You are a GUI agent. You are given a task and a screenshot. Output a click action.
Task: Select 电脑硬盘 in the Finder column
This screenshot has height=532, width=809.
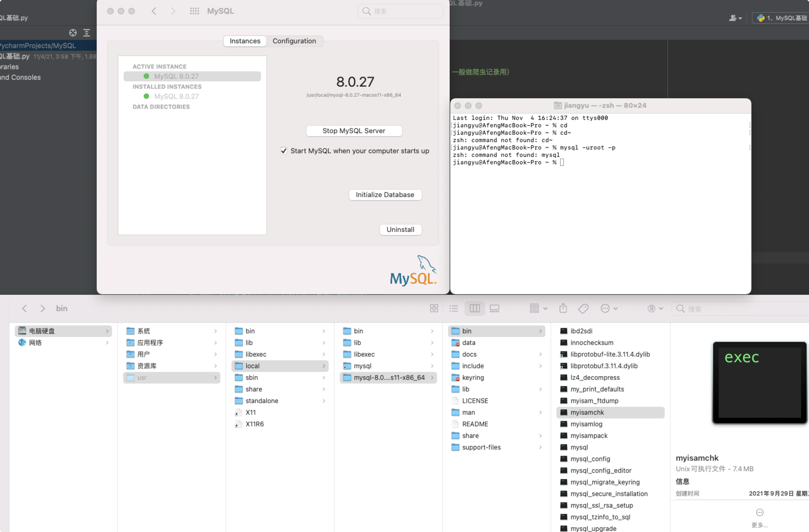click(x=64, y=331)
